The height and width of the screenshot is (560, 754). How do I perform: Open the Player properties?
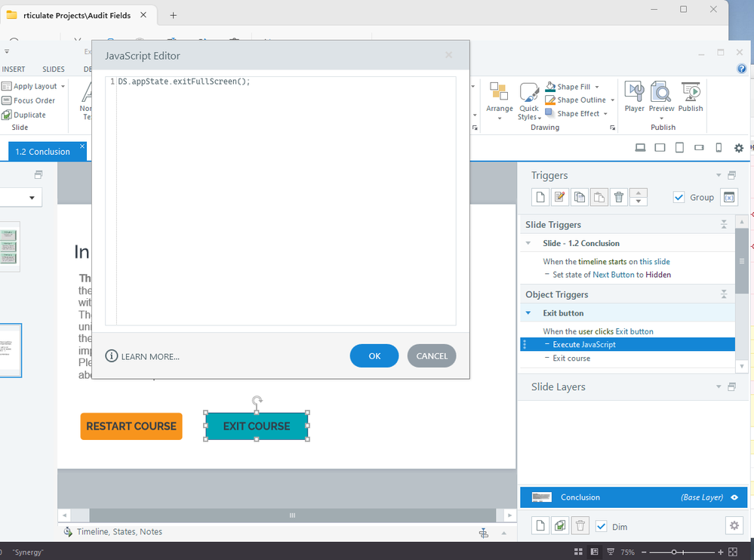634,97
